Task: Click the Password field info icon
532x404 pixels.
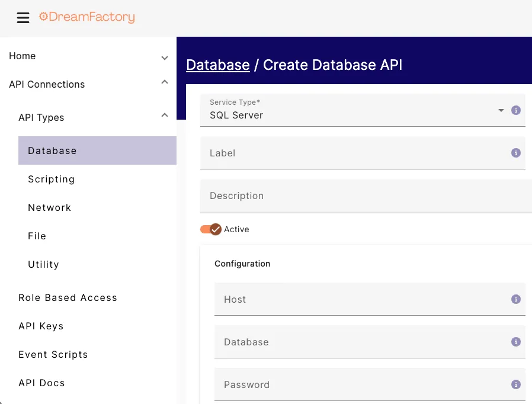Action: tap(515, 384)
